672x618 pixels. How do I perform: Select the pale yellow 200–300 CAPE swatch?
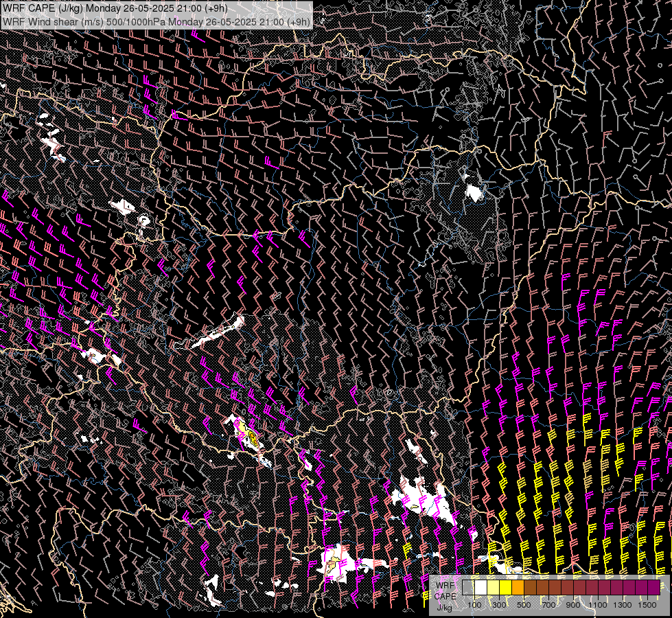coord(494,587)
